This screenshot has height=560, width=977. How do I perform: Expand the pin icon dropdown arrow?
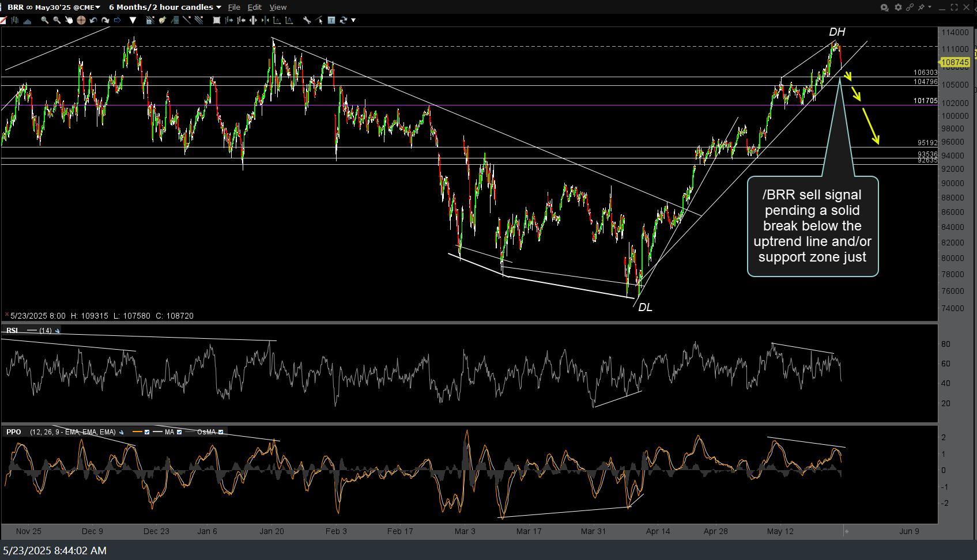930,7
